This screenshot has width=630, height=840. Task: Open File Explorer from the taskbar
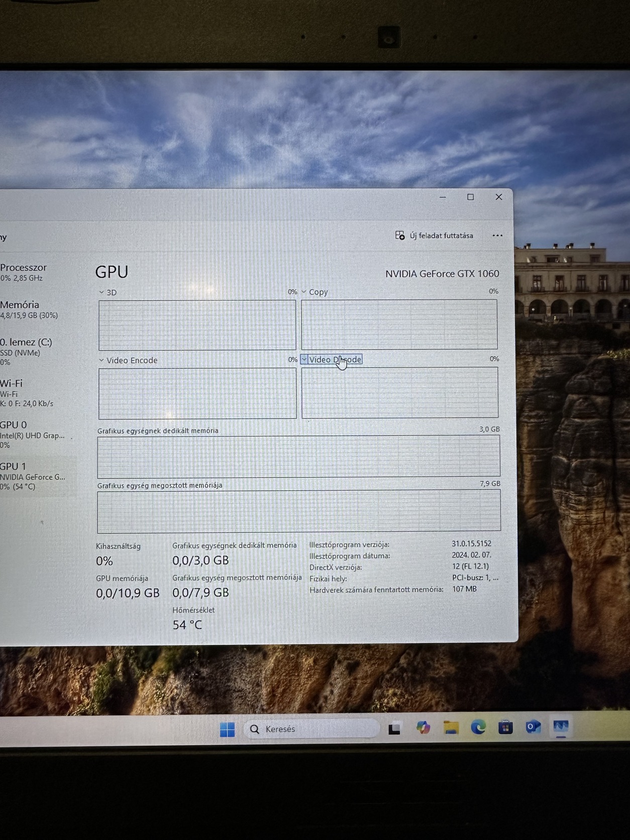coord(451,727)
